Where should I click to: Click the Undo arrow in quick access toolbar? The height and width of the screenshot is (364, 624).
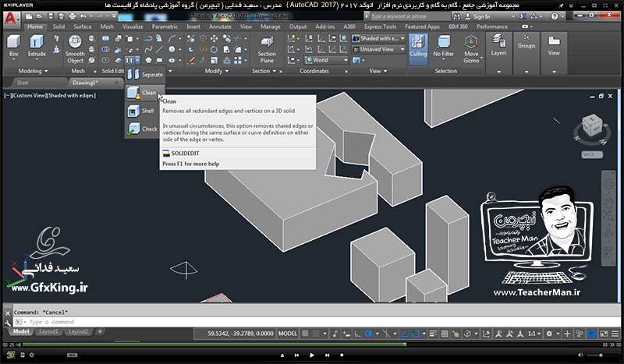pos(83,16)
